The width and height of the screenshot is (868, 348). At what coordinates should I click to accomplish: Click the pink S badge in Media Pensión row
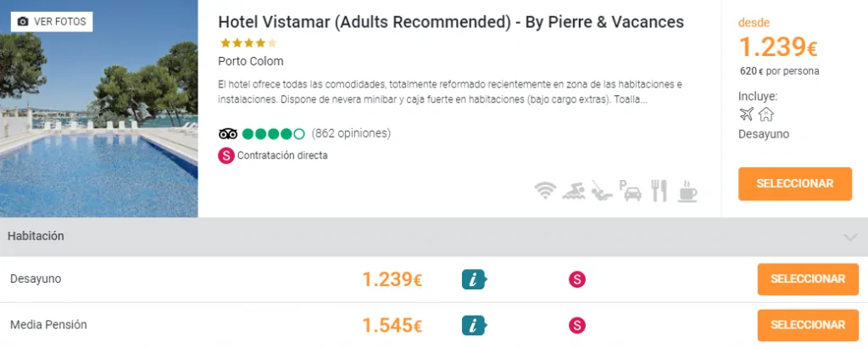pyautogui.click(x=577, y=325)
